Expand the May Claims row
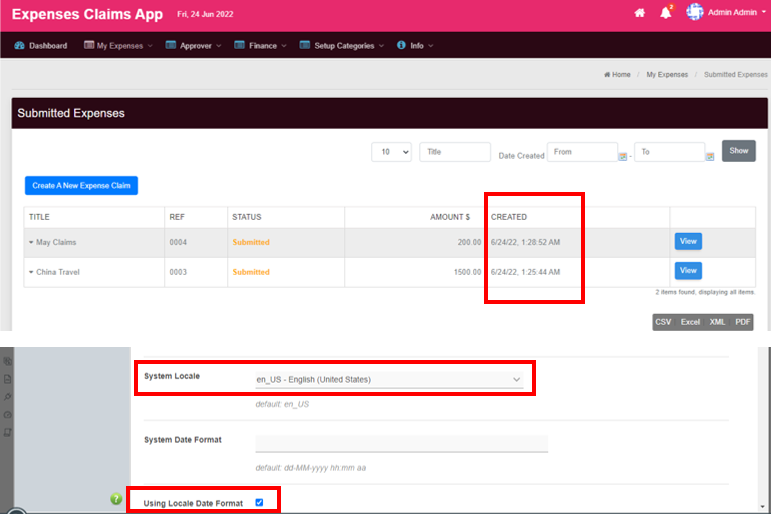This screenshot has height=514, width=771. [x=31, y=243]
